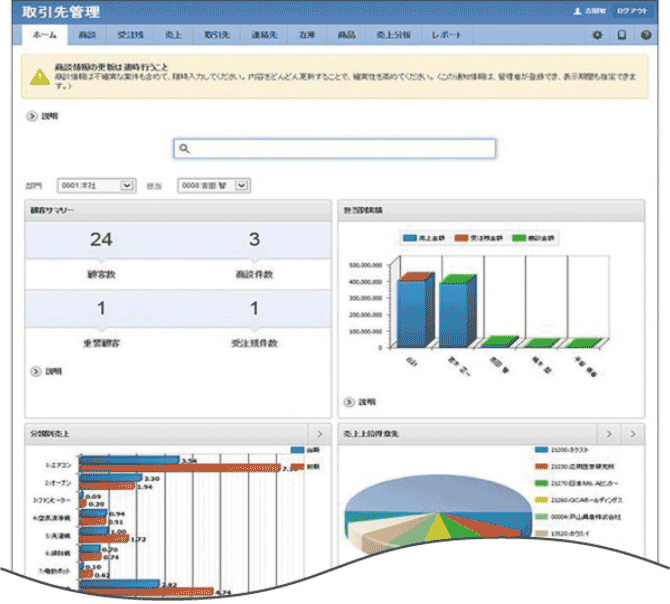This screenshot has height=604, width=670.
Task: Expand 説明 below the notification banner
Action: [32, 115]
